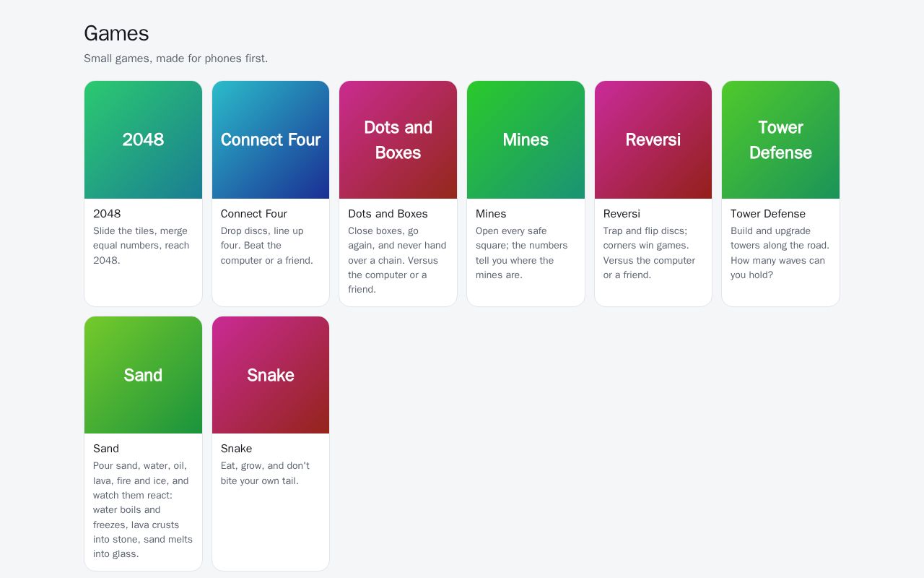
Task: Click the Tower Defense title link
Action: pos(768,214)
